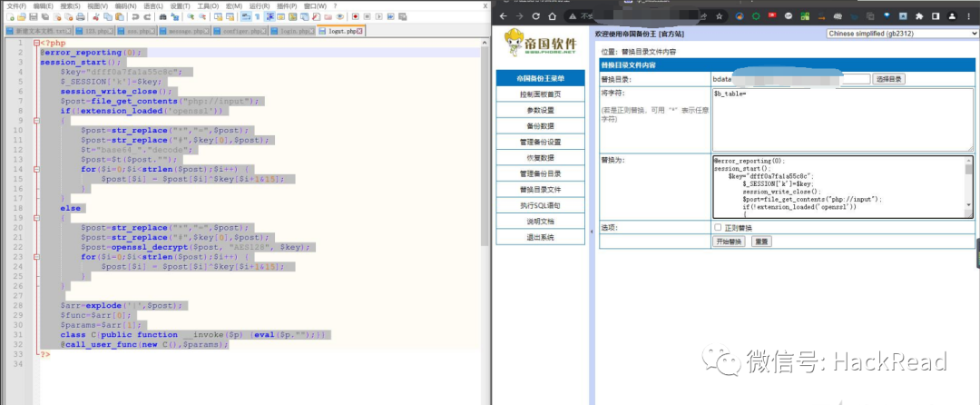
Task: Switch to the message.php tab
Action: click(184, 31)
